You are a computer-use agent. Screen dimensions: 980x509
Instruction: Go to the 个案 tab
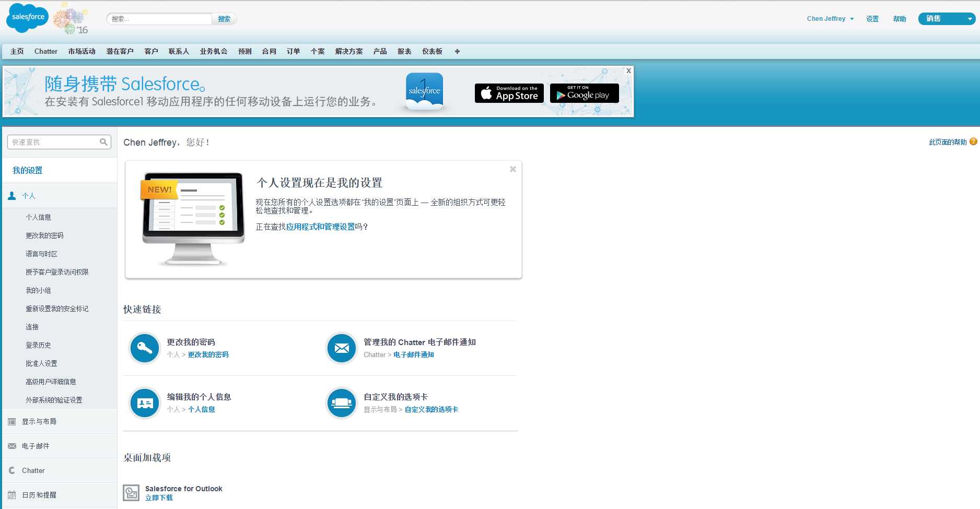[318, 51]
